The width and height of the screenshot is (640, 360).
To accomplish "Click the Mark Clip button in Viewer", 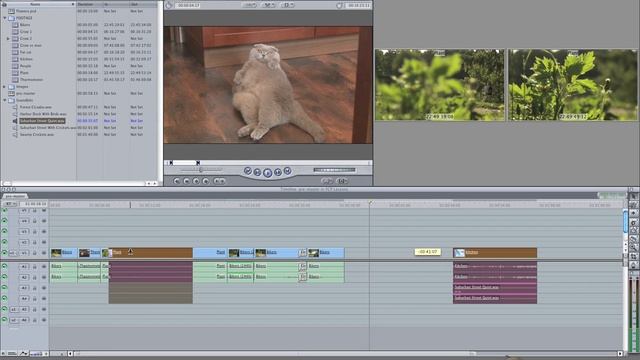I will tap(187, 181).
